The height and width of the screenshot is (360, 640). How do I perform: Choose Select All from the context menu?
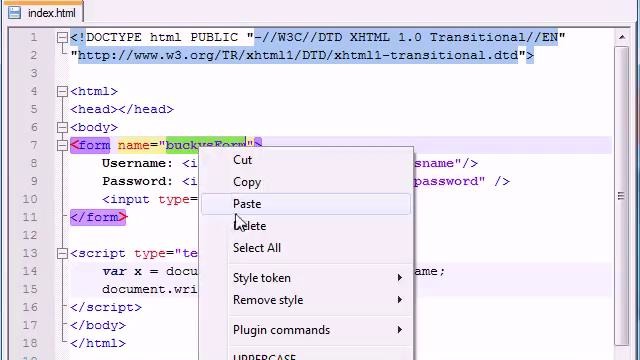point(306,248)
